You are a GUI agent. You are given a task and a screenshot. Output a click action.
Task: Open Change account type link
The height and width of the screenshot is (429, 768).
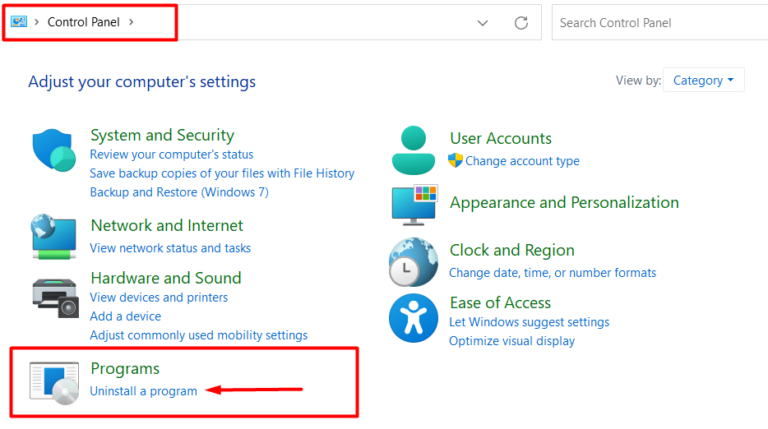coord(522,161)
